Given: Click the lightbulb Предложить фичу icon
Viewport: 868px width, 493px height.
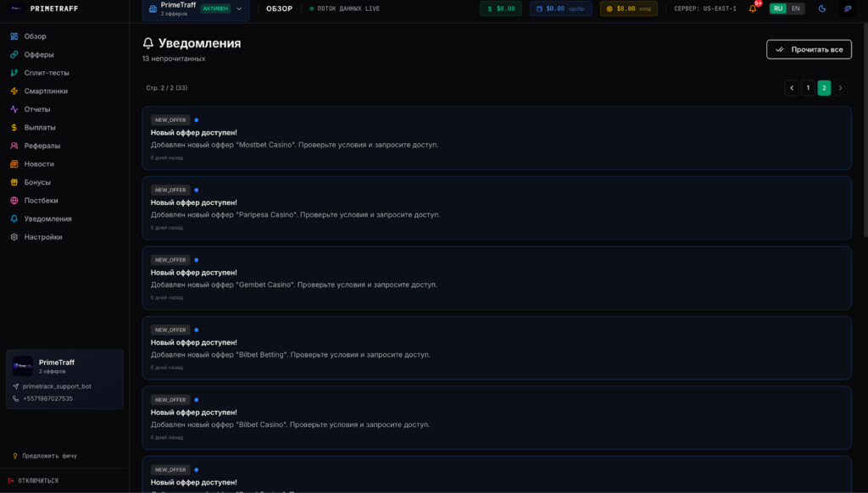Looking at the screenshot, I should click(15, 457).
